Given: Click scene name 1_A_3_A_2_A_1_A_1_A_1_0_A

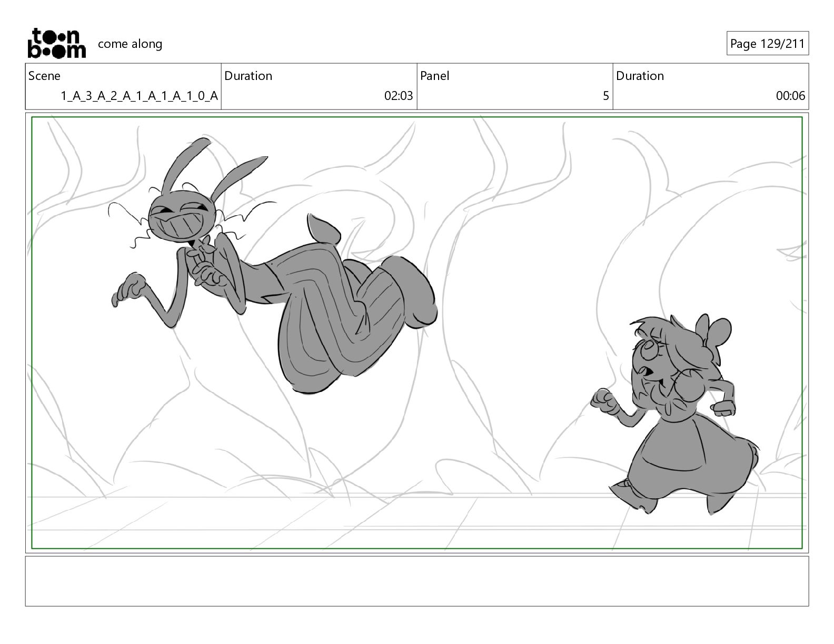Looking at the screenshot, I should [139, 96].
